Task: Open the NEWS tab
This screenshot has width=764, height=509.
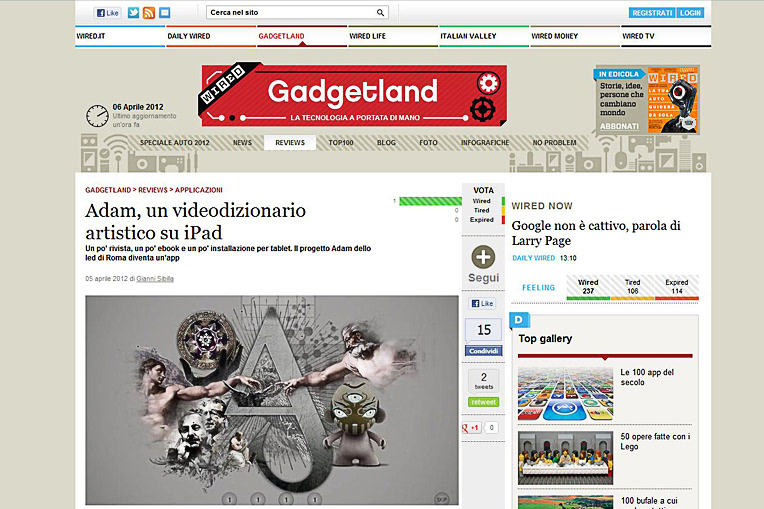Action: click(242, 143)
